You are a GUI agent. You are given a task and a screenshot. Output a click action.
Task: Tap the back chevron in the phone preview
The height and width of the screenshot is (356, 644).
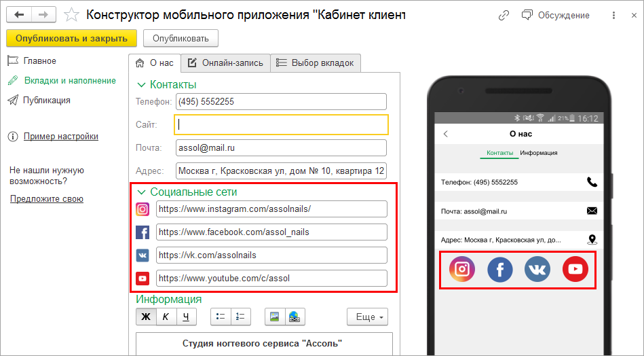[x=446, y=134]
